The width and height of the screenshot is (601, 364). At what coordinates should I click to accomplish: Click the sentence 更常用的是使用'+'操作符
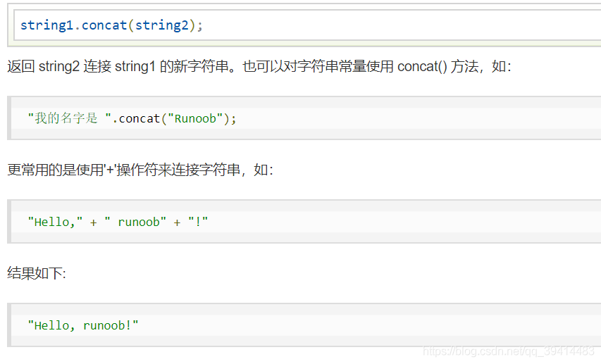point(140,170)
